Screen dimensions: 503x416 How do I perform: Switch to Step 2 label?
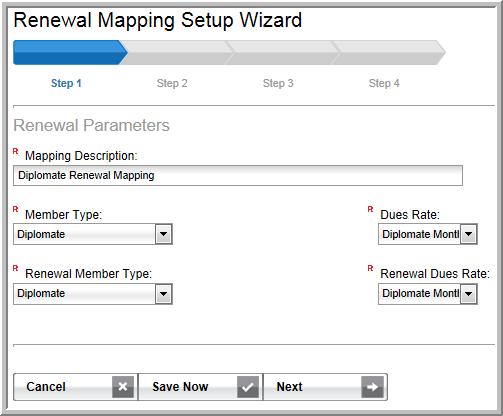click(x=172, y=83)
